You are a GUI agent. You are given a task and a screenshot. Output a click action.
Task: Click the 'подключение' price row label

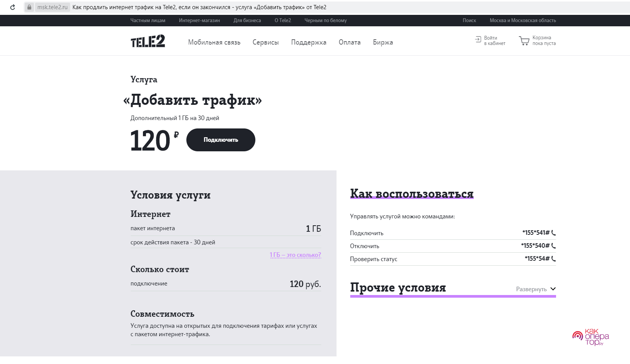pyautogui.click(x=149, y=284)
